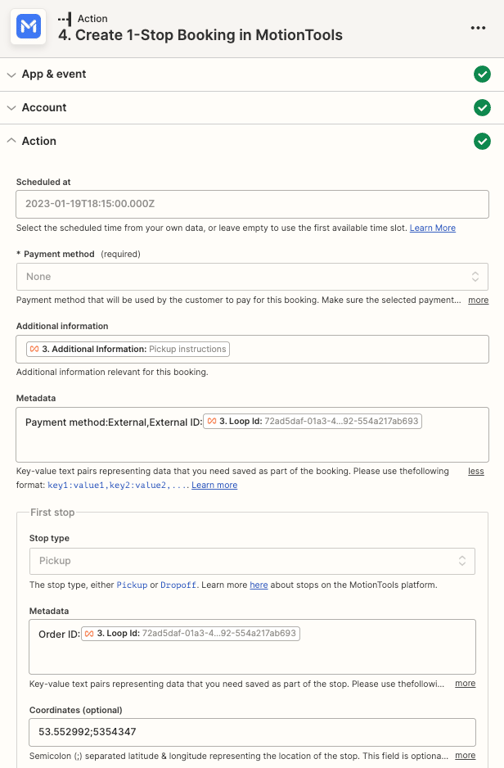Open the three-dot step options menu
The height and width of the screenshot is (768, 504).
(478, 28)
